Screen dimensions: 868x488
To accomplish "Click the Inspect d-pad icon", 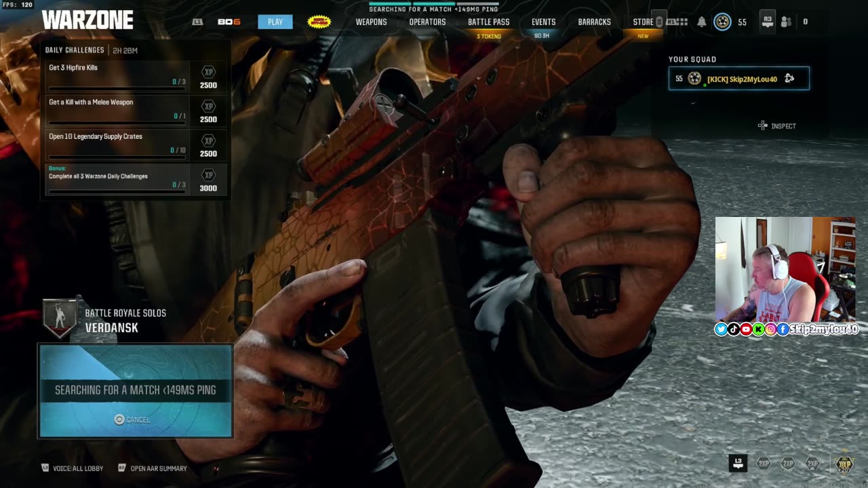I will pyautogui.click(x=763, y=125).
